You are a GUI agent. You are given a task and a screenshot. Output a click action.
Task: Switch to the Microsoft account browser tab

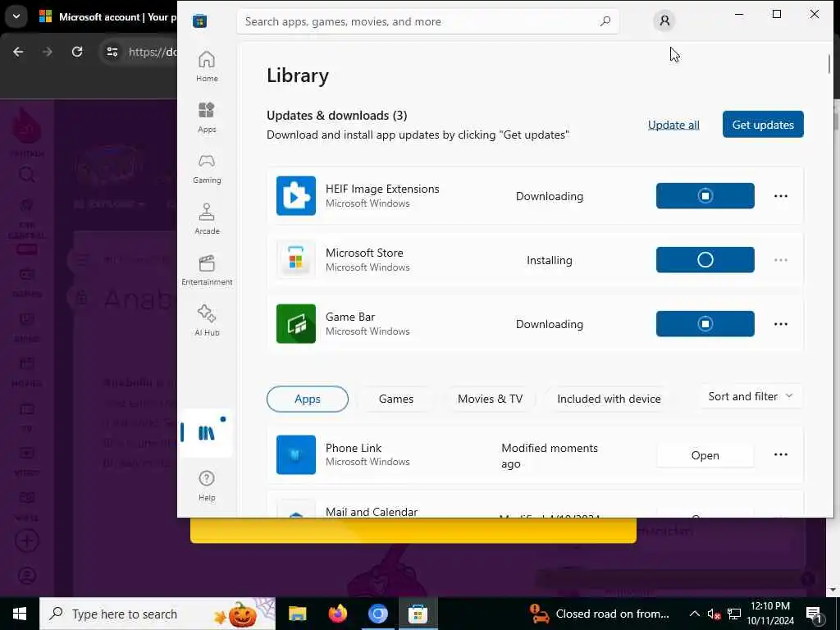pyautogui.click(x=107, y=17)
